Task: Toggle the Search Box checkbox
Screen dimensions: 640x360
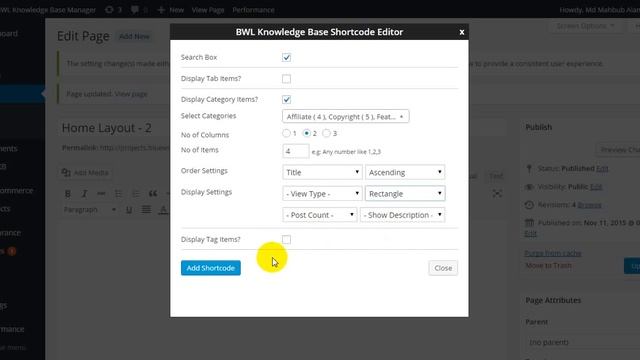Action: click(287, 58)
